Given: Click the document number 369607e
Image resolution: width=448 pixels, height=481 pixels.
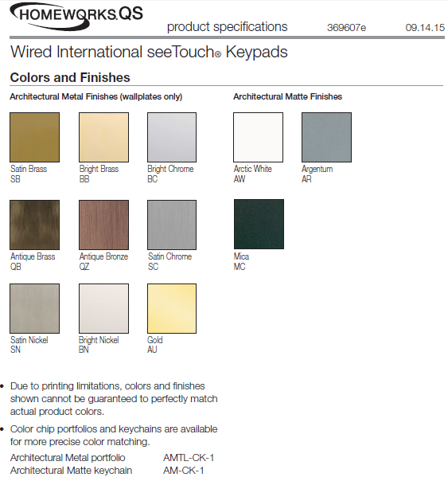Looking at the screenshot, I should click(x=347, y=28).
